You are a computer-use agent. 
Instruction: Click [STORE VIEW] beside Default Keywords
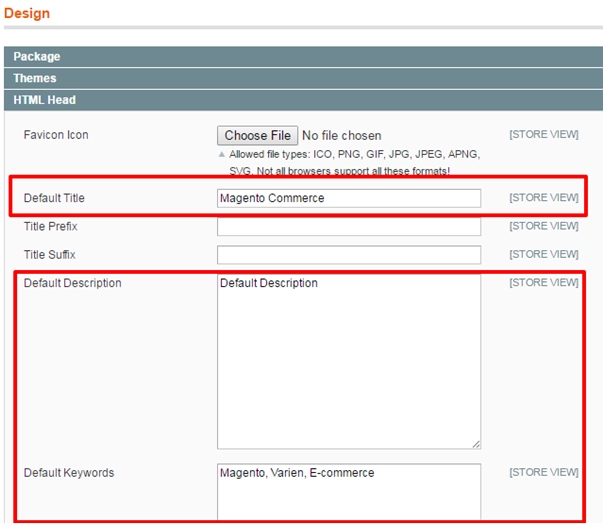point(544,472)
